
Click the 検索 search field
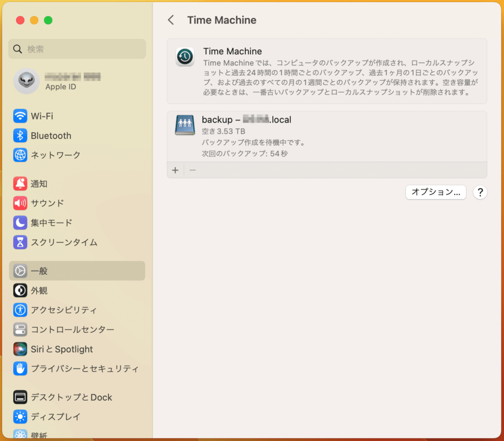77,49
